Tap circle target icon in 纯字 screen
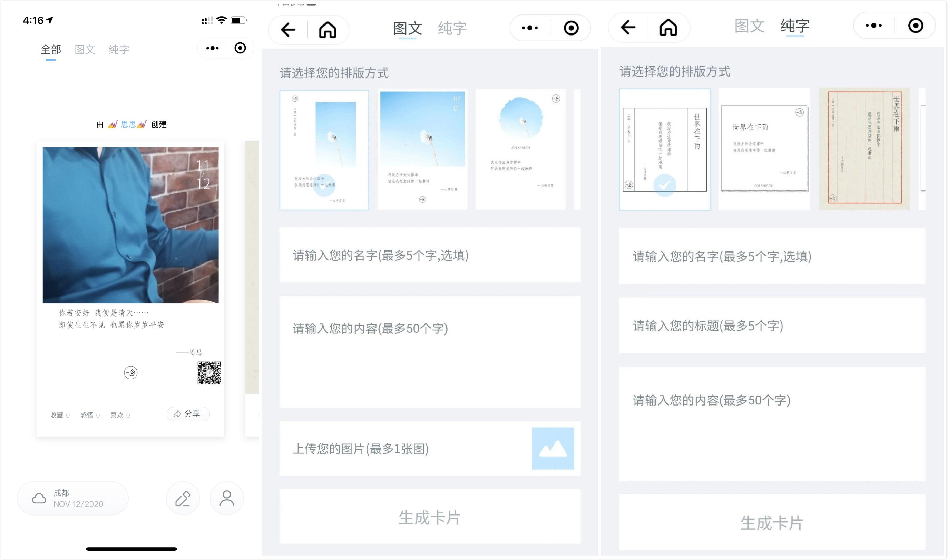Image resolution: width=948 pixels, height=560 pixels. point(916,26)
